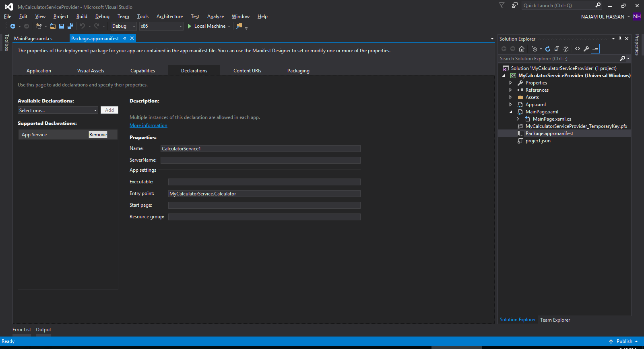Remove the App Service declaration

[x=98, y=135]
